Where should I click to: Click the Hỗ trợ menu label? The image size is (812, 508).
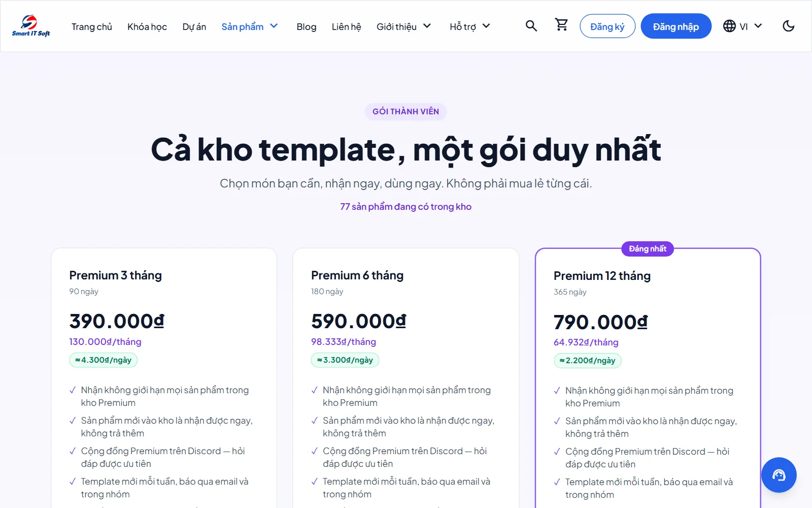coord(463,26)
